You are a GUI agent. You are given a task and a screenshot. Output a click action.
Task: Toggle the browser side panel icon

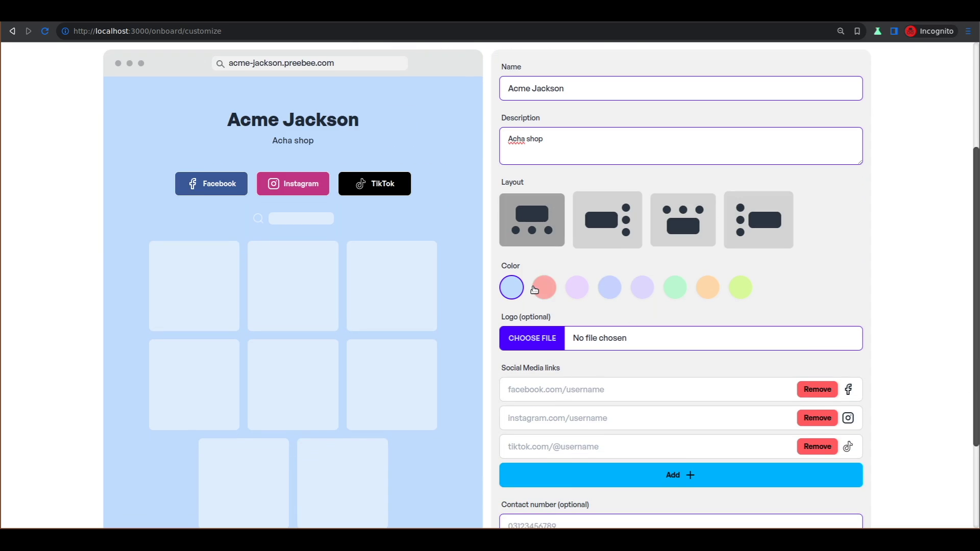[x=894, y=31]
